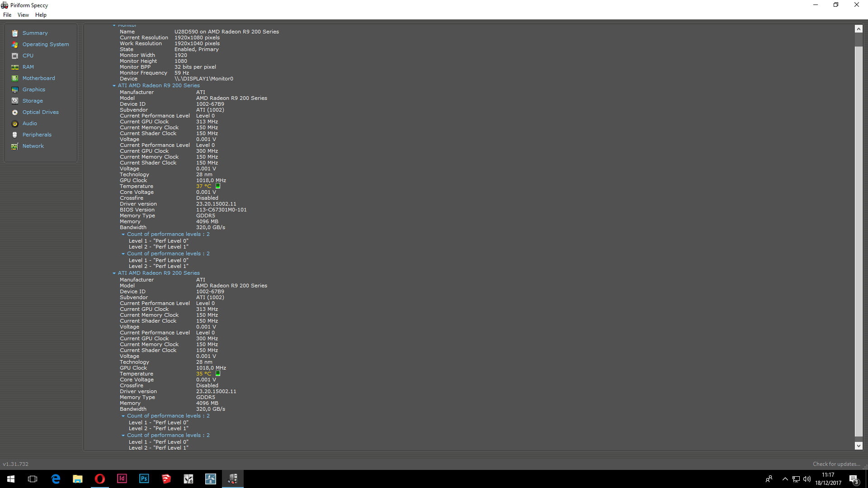Select the Storage drive icon
This screenshot has width=868, height=488.
point(15,101)
